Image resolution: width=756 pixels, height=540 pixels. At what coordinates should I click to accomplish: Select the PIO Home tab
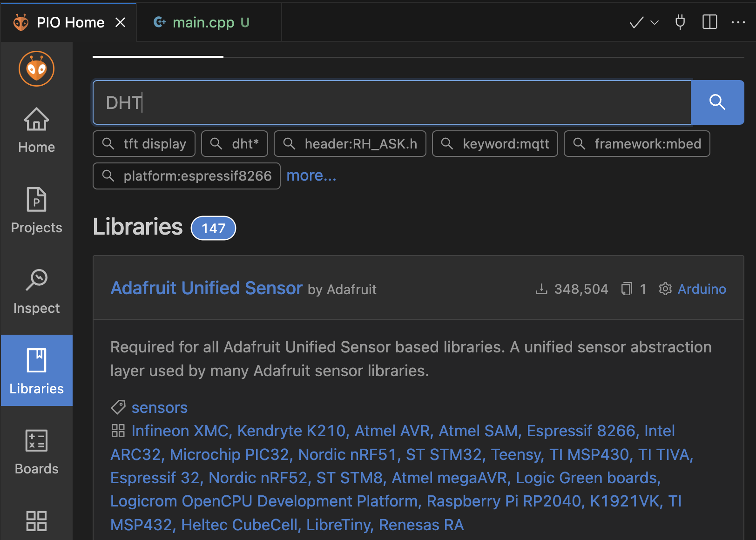point(70,22)
